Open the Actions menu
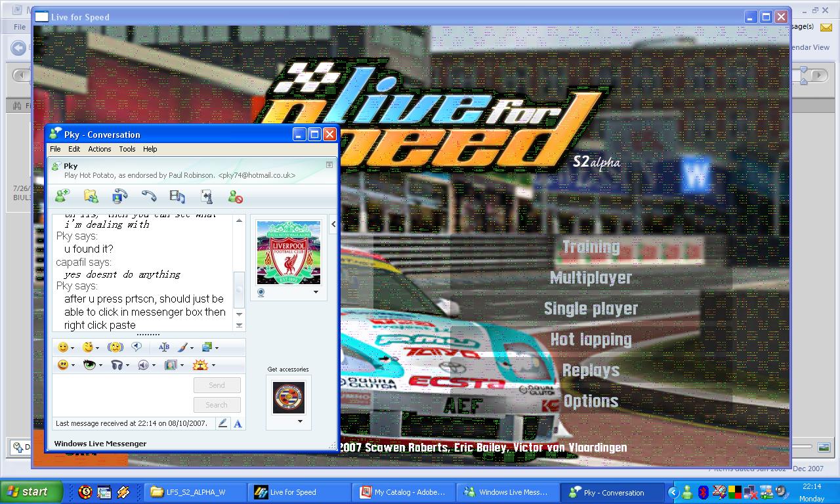 coord(100,149)
